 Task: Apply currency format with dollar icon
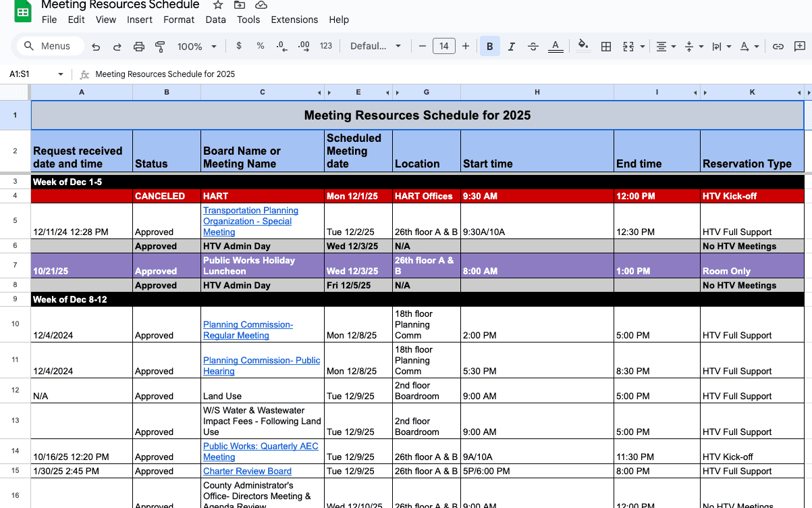tap(239, 46)
